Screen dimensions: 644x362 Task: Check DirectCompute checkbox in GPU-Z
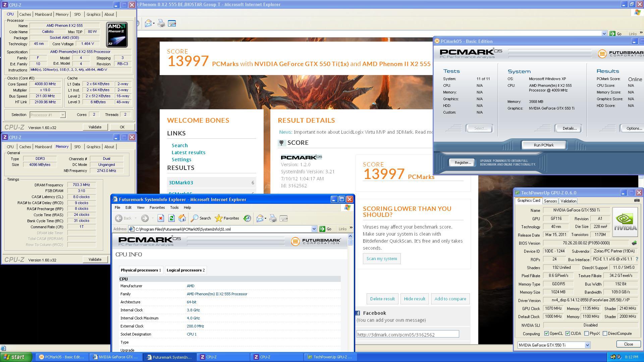605,334
